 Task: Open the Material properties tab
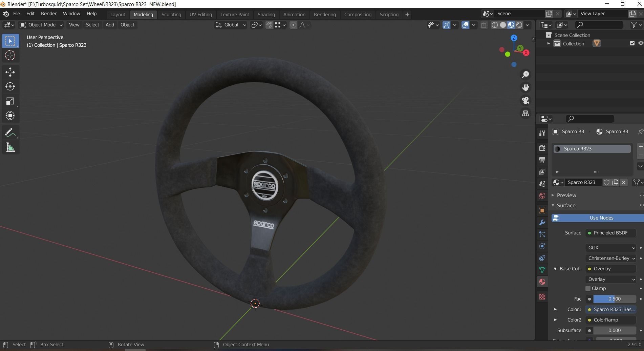coord(542,282)
